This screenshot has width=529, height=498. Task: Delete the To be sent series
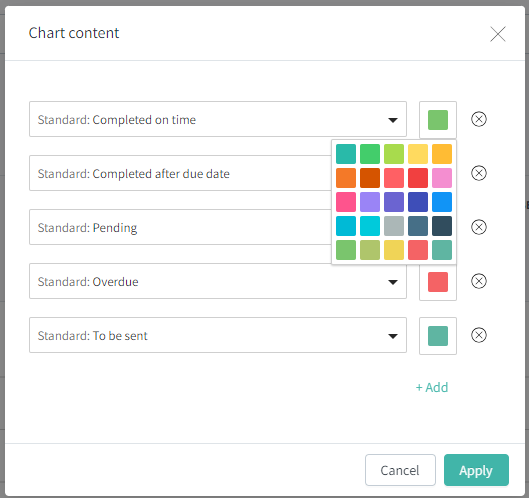pyautogui.click(x=478, y=335)
